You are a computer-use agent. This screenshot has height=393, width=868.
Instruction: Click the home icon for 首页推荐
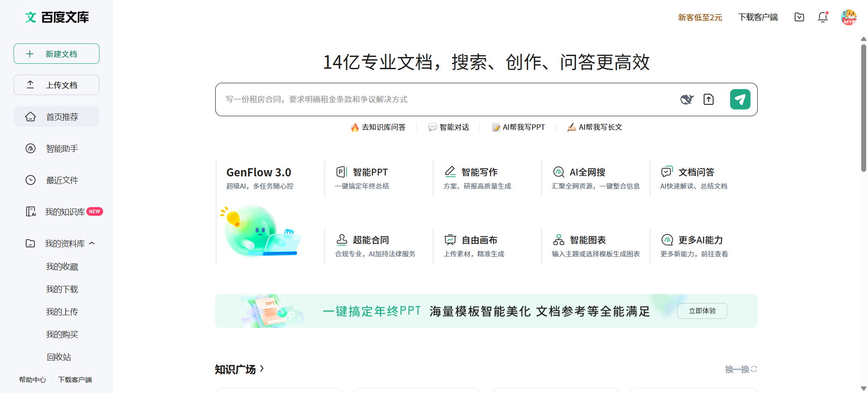coord(30,117)
